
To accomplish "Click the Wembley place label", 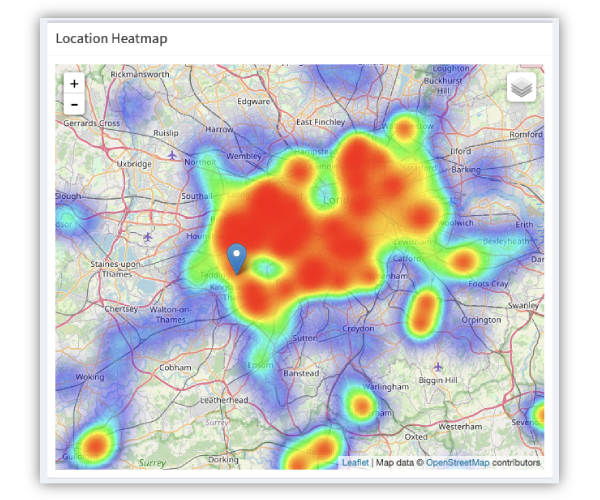I will pos(245,157).
